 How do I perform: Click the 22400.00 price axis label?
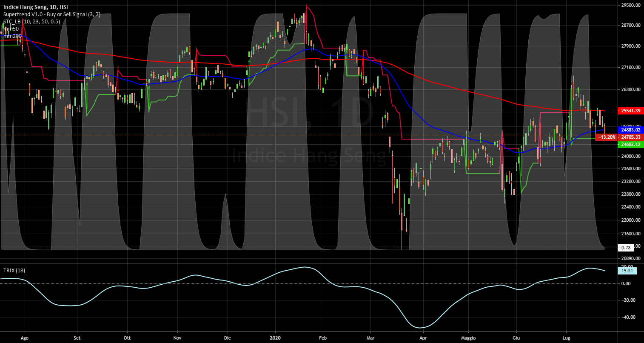(x=631, y=207)
